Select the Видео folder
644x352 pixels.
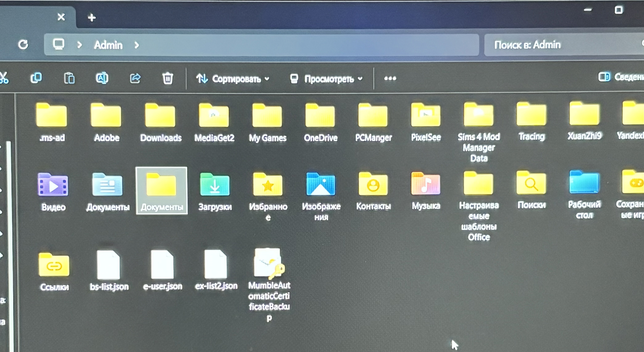(53, 192)
